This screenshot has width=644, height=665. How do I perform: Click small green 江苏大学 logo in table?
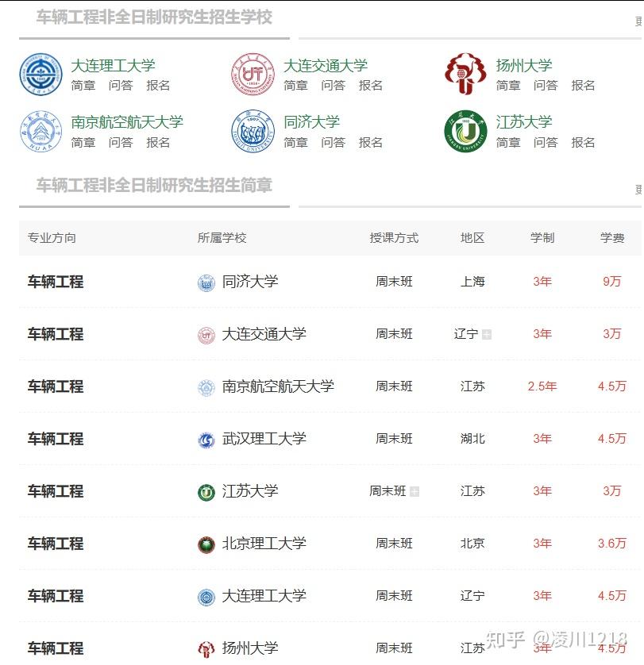tap(206, 492)
